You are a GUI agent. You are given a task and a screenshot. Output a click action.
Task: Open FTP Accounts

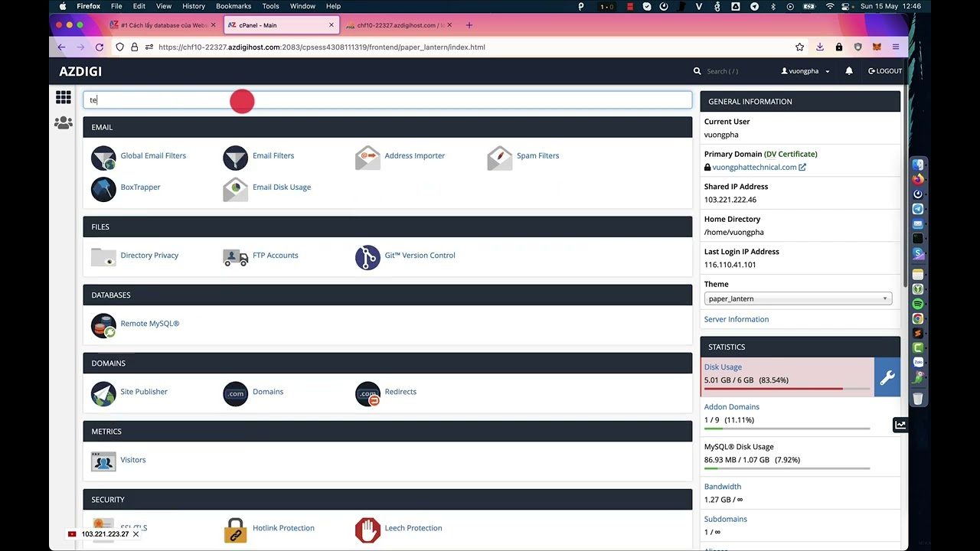point(275,255)
